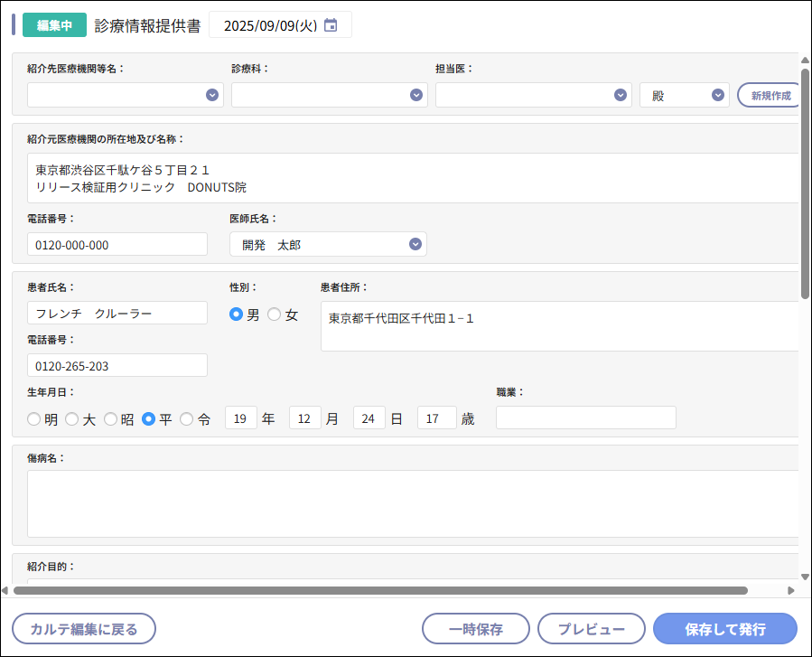Select the 令 era radio button
Viewport: 812px width, 657px height.
(186, 418)
